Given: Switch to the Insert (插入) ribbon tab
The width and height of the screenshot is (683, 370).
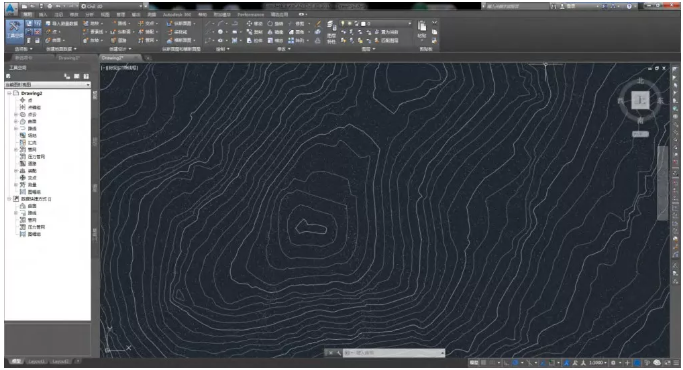Looking at the screenshot, I should (43, 14).
